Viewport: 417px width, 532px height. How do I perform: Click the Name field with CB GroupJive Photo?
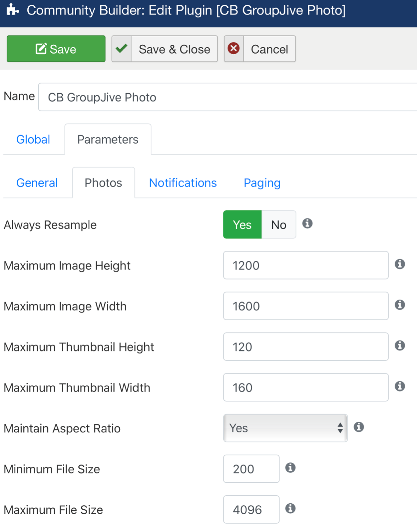(228, 97)
